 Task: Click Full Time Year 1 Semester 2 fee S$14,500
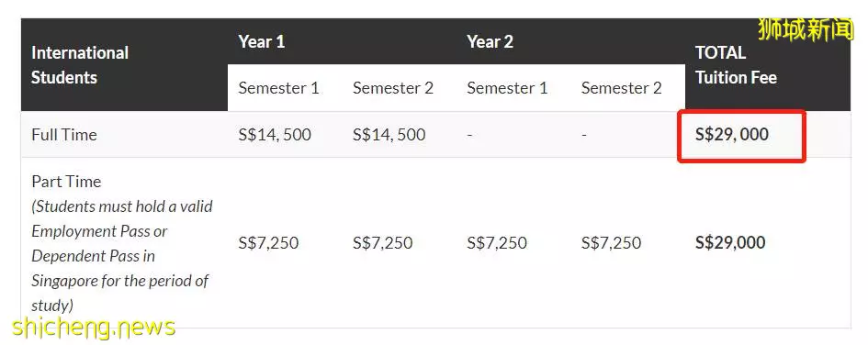pos(389,134)
